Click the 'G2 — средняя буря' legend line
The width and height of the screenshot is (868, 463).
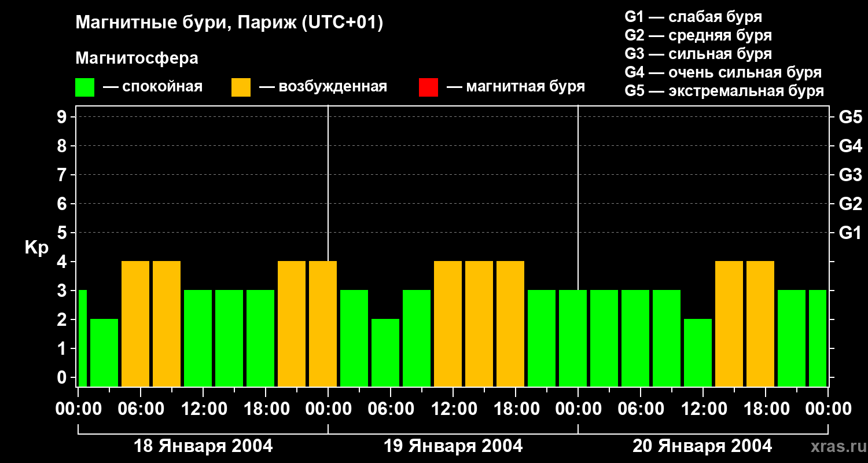698,35
